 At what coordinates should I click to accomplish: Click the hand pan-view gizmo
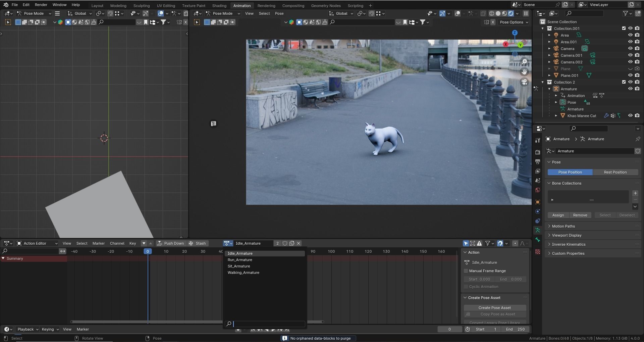(x=524, y=72)
